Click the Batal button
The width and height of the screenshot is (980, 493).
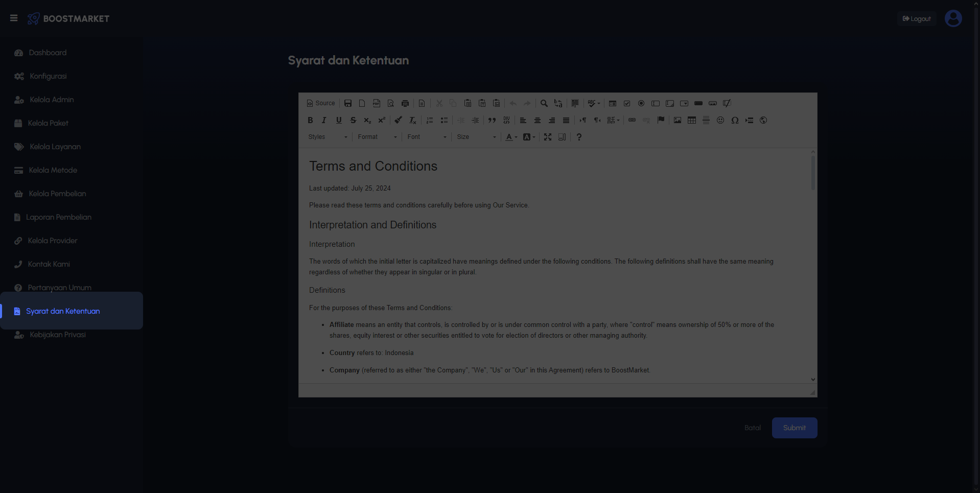tap(753, 428)
